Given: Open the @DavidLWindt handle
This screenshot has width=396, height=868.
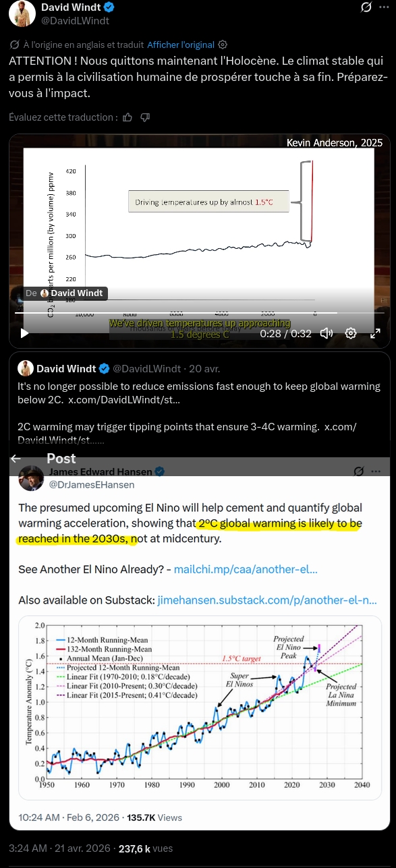Looking at the screenshot, I should click(x=76, y=20).
